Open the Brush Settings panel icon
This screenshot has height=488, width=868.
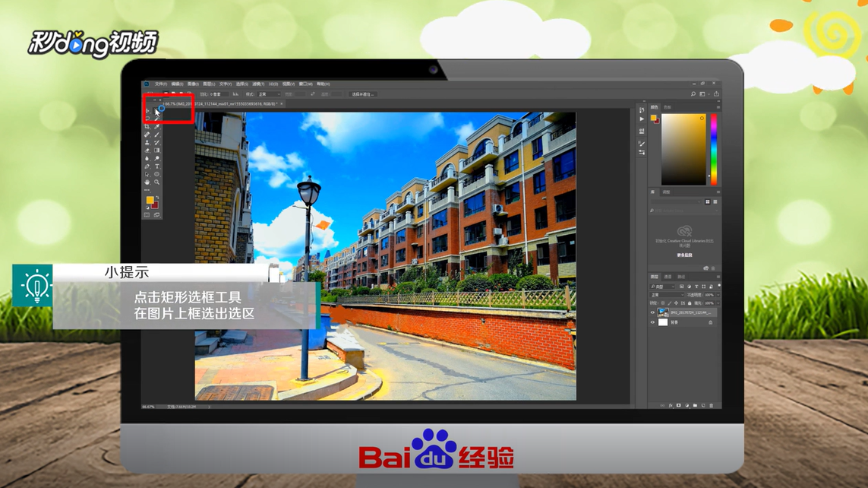pyautogui.click(x=642, y=152)
